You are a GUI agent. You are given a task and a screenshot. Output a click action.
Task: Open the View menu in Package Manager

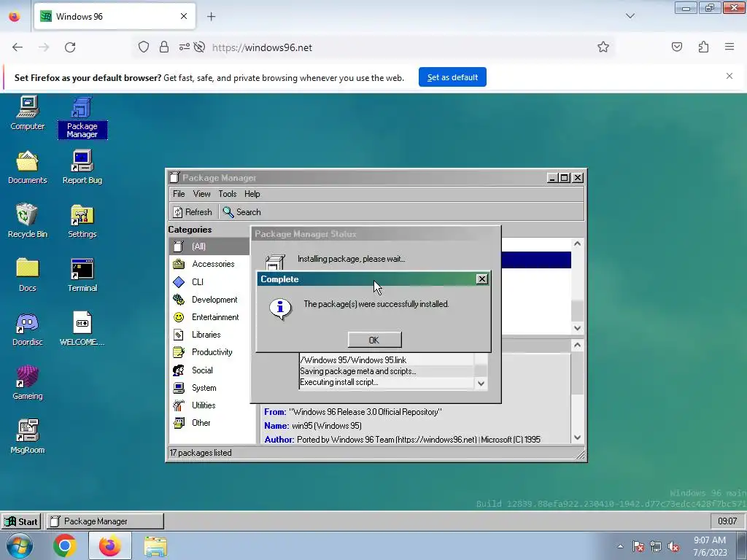[201, 194]
